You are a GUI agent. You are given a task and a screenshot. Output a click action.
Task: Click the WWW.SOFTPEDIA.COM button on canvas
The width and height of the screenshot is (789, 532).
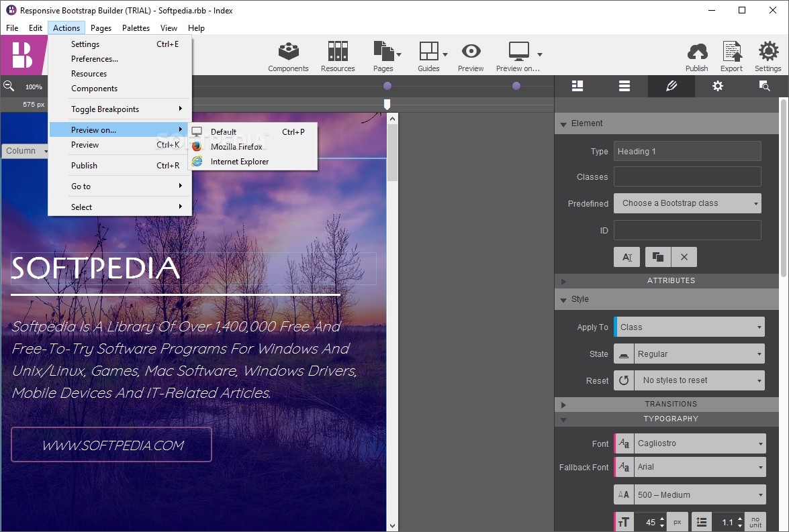tap(111, 445)
